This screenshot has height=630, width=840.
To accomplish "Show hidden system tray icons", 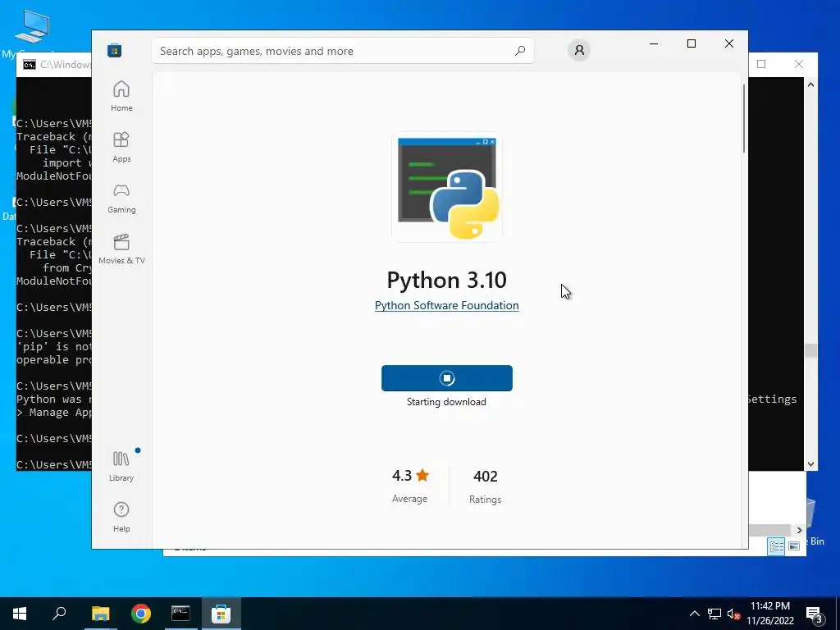I will 694,614.
